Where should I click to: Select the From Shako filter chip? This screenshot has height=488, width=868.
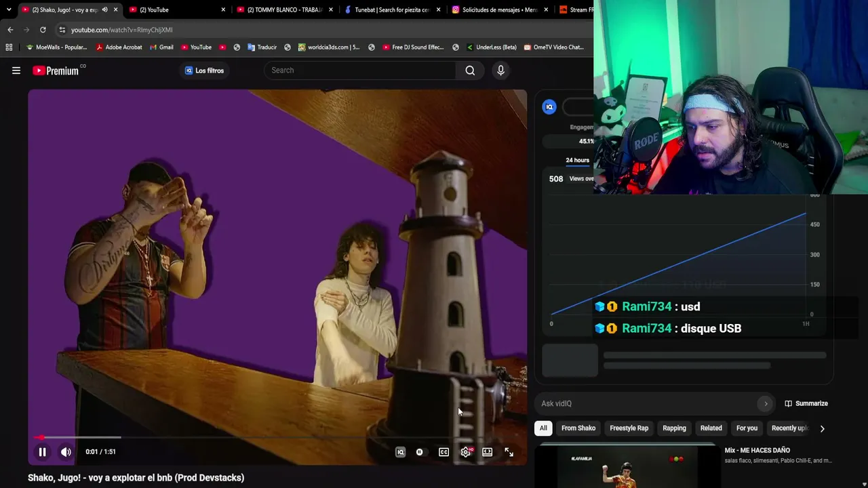[x=578, y=428]
